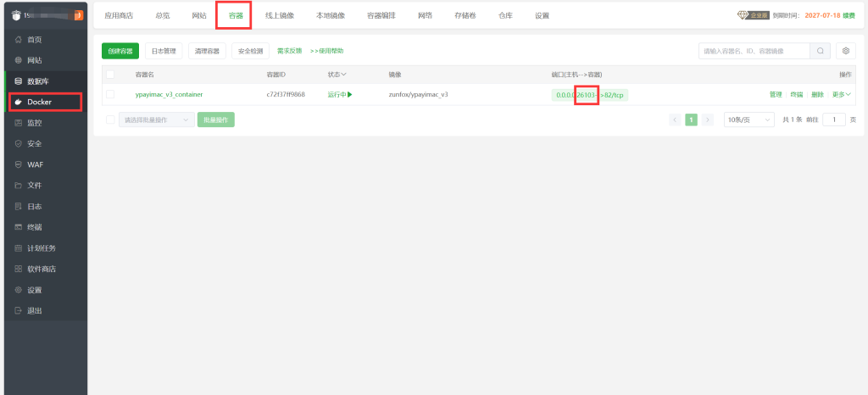Viewport: 868px width, 395px height.
Task: Click the database icon in the sidebar
Action: (x=19, y=81)
